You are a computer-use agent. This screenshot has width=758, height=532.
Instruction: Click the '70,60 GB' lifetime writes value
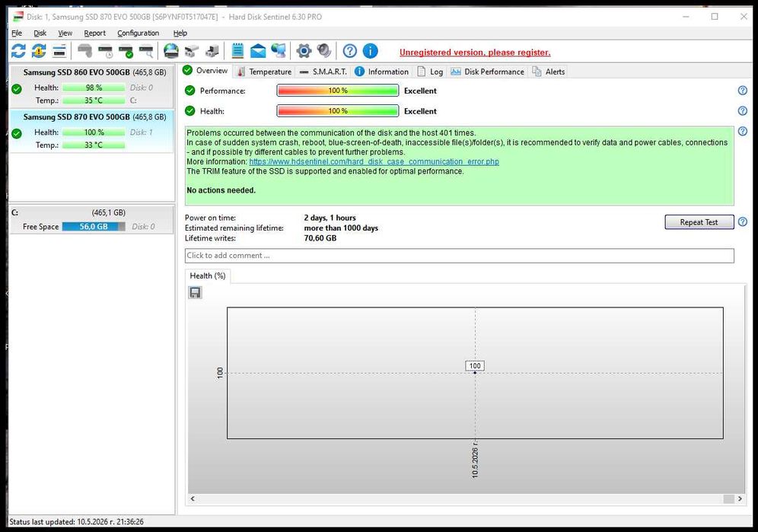tap(320, 238)
